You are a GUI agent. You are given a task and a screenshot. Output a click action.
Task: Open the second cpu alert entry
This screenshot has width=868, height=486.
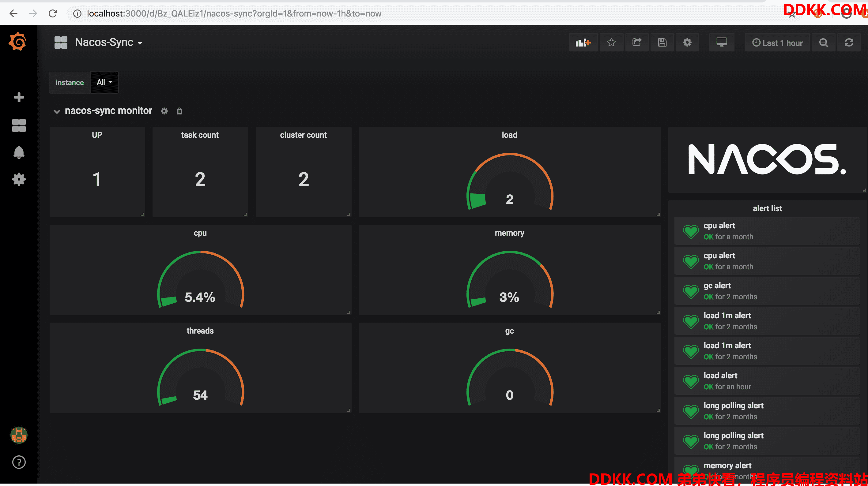[767, 261]
